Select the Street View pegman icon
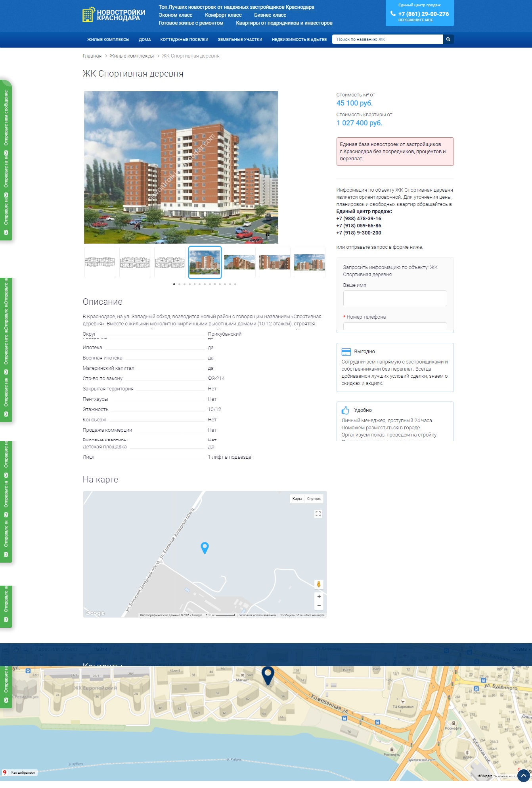 coord(319,584)
